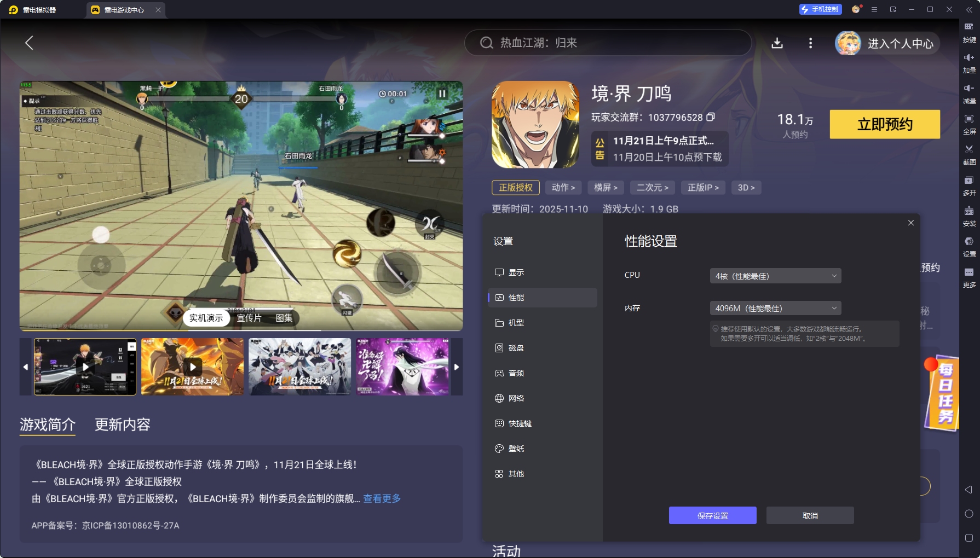This screenshot has width=980, height=558.
Task: Open the 每日任务 daily tasks badge
Action: pos(942,393)
